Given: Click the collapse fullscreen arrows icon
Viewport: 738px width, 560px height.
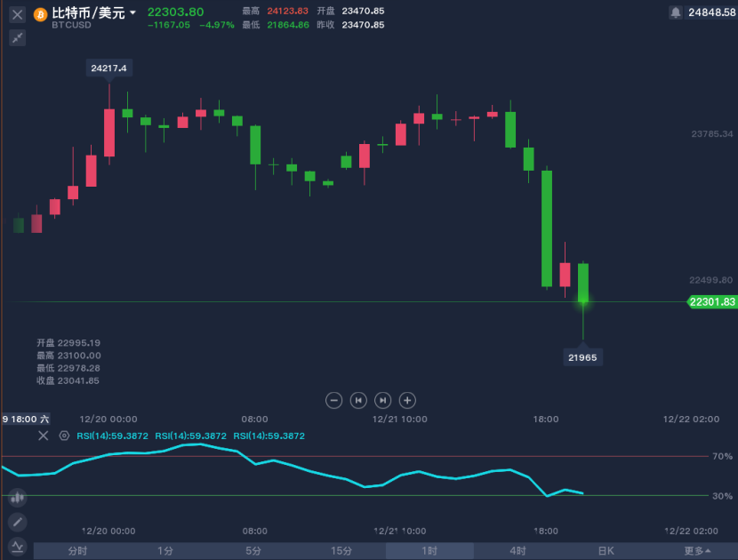Looking at the screenshot, I should [18, 38].
